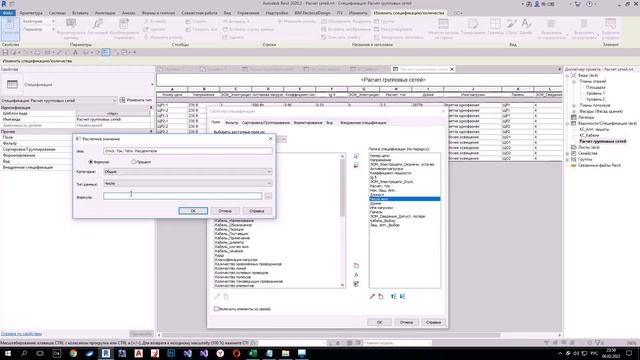Open Windows Start menu

coord(7,353)
